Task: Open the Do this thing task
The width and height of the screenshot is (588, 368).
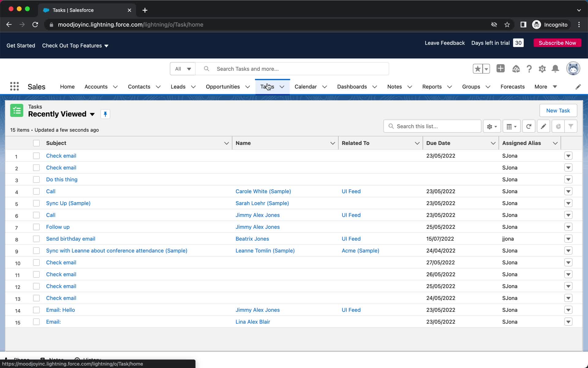Action: click(x=62, y=179)
